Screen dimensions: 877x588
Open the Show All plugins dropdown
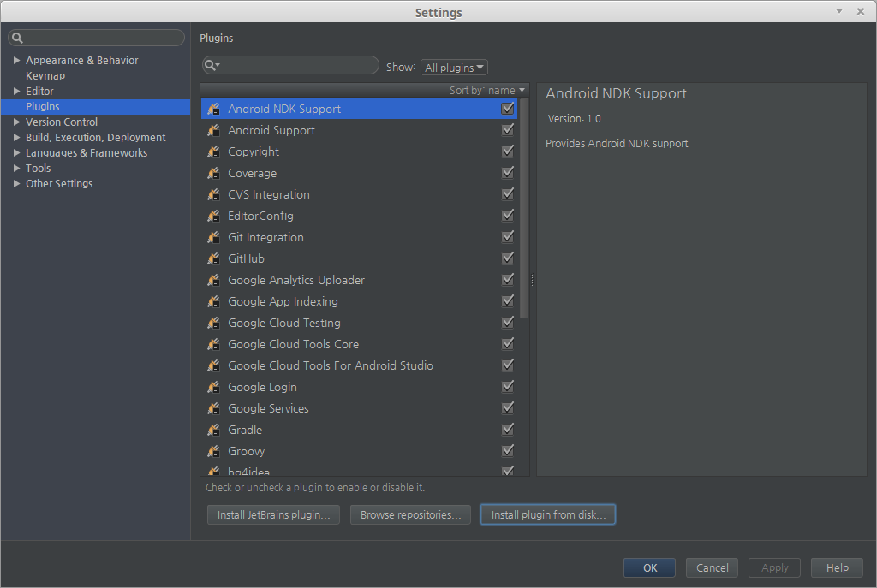(x=454, y=68)
